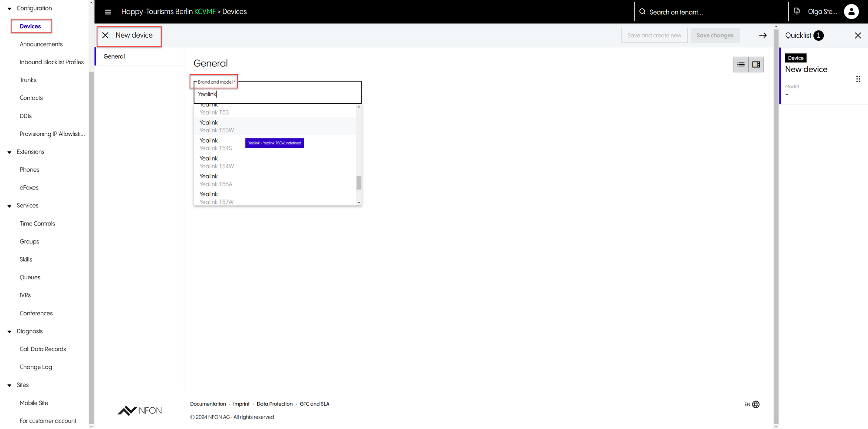The width and height of the screenshot is (868, 429).
Task: Open the hamburger navigation menu
Action: (x=108, y=12)
